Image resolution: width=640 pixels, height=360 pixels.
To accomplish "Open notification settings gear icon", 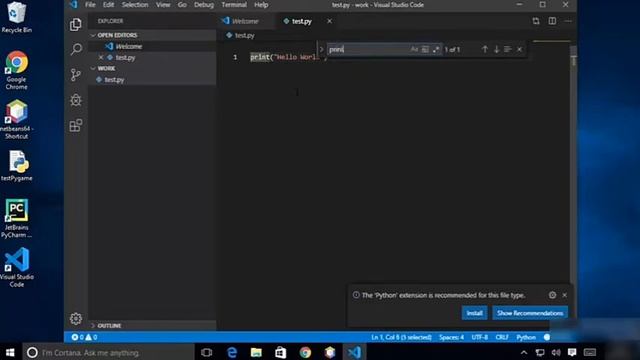I will 552,295.
